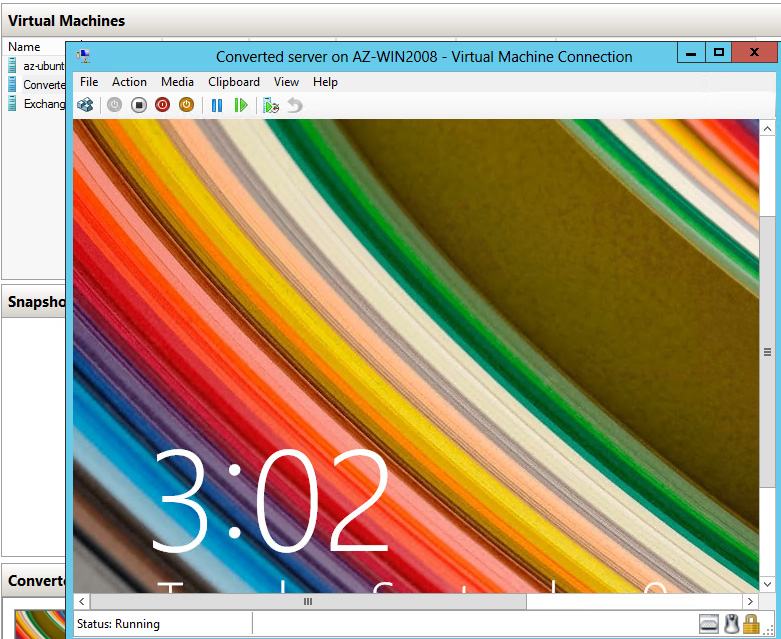Minimize the Virtual Machine Connection window

tap(691, 52)
